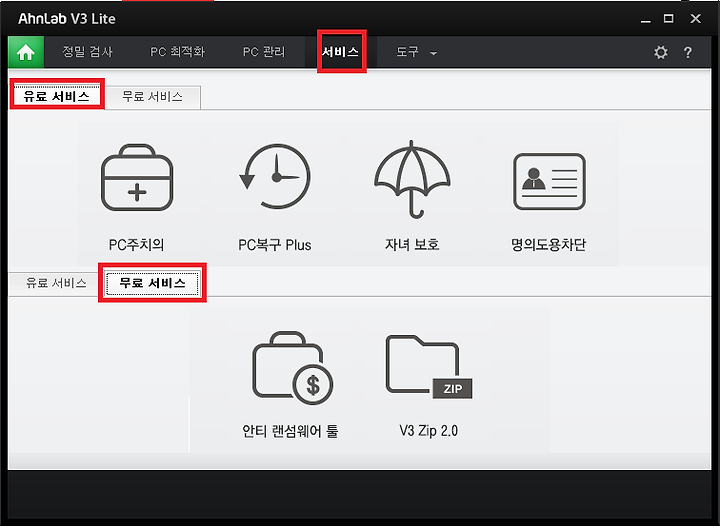Click the 명의도용차단 label text

(x=549, y=245)
